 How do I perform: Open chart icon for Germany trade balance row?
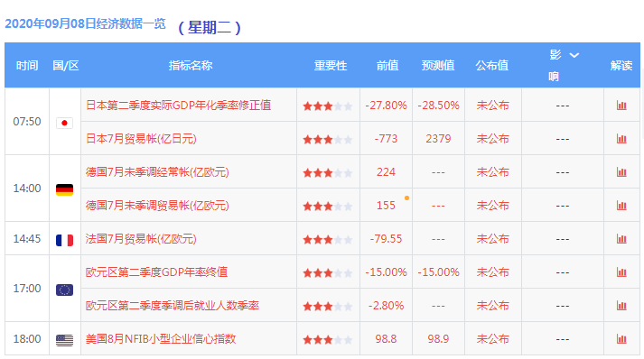click(x=621, y=206)
